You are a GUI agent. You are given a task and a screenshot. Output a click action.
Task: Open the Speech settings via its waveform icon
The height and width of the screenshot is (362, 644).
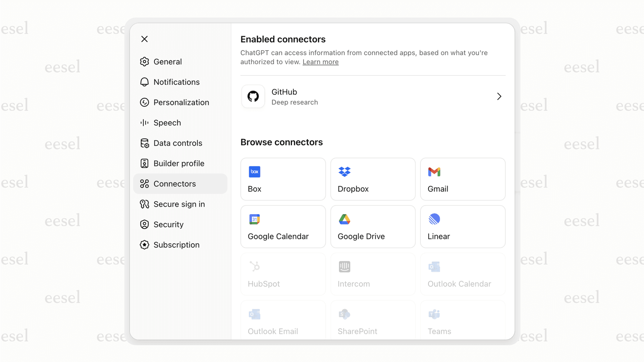144,123
